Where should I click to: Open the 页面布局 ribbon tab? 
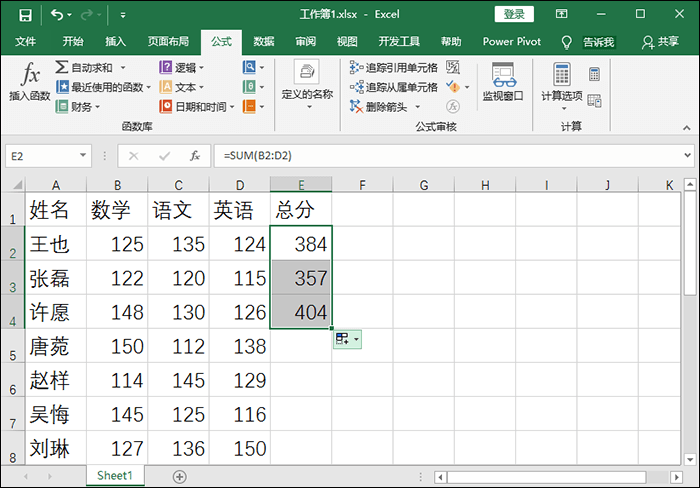click(168, 42)
